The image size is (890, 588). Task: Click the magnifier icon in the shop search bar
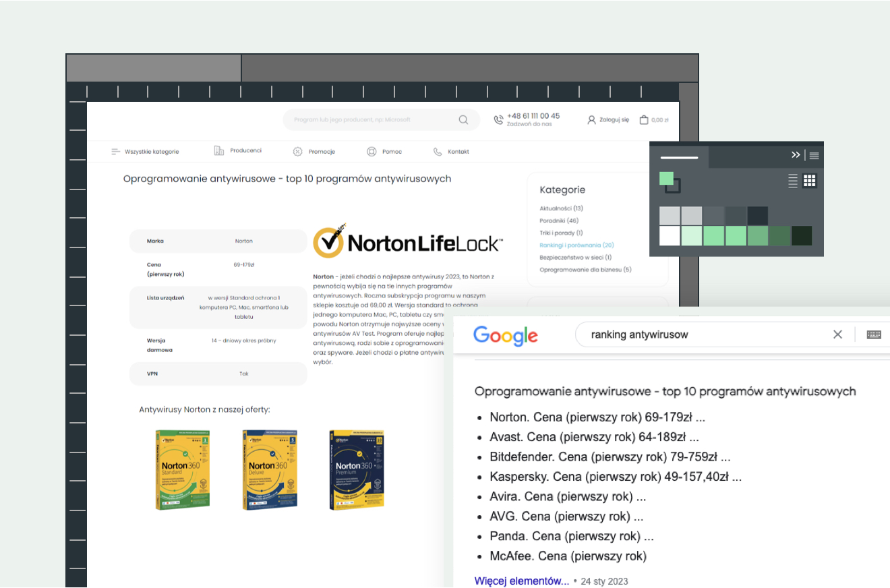463,120
